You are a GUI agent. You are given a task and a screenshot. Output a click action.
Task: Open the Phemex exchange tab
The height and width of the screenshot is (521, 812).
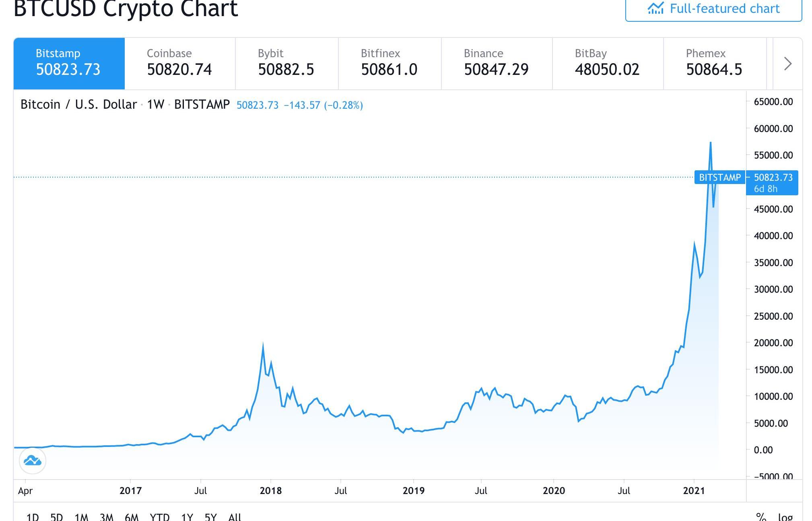point(714,63)
